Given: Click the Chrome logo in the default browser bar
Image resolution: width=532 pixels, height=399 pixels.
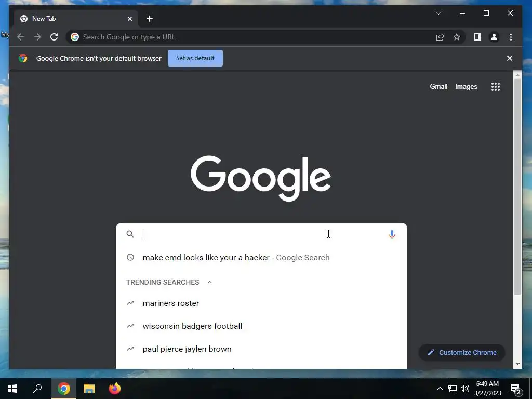Looking at the screenshot, I should tap(23, 58).
